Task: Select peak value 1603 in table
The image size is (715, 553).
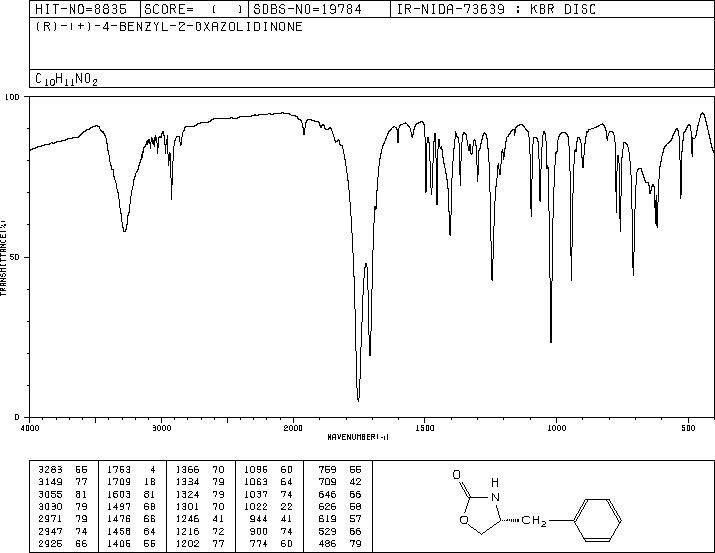Action: pyautogui.click(x=119, y=494)
